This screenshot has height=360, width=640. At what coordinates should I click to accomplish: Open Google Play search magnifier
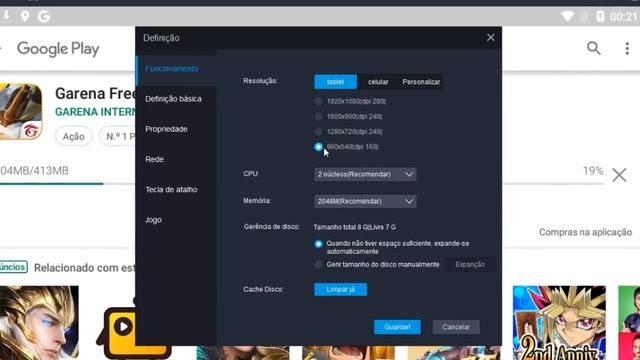(593, 48)
